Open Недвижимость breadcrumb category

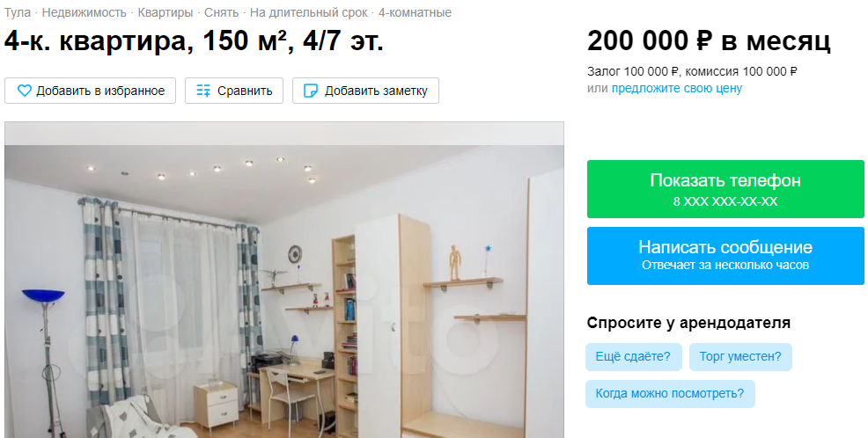pos(85,12)
